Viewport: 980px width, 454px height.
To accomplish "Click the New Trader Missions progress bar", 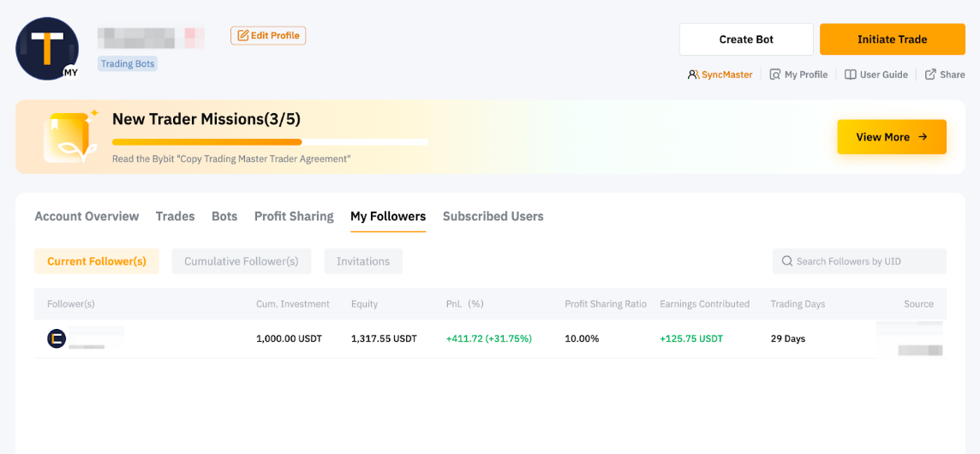I will pos(270,142).
